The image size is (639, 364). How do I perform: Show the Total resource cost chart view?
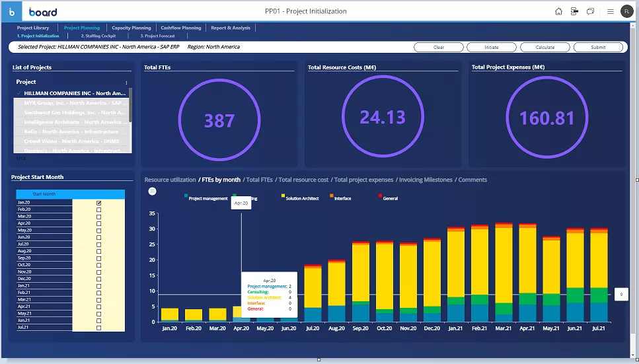(303, 180)
